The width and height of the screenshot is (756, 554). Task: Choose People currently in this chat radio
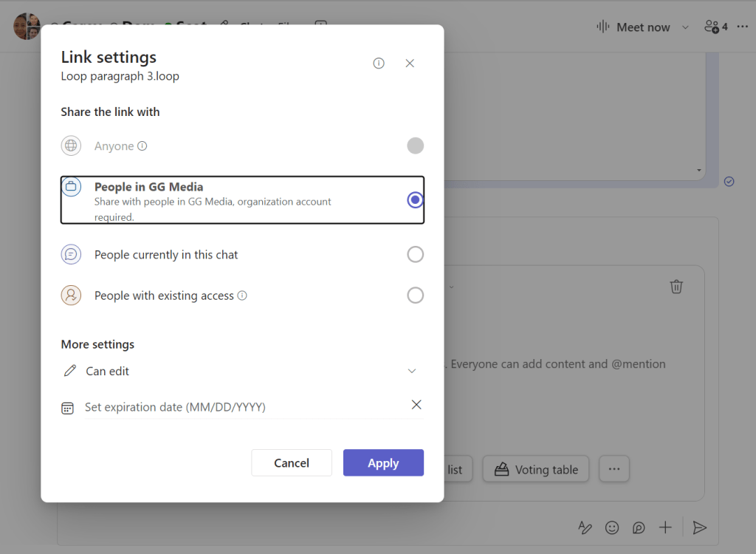click(x=415, y=254)
